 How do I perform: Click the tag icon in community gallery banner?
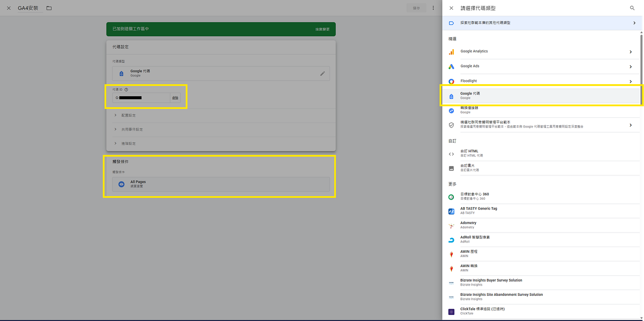point(451,23)
